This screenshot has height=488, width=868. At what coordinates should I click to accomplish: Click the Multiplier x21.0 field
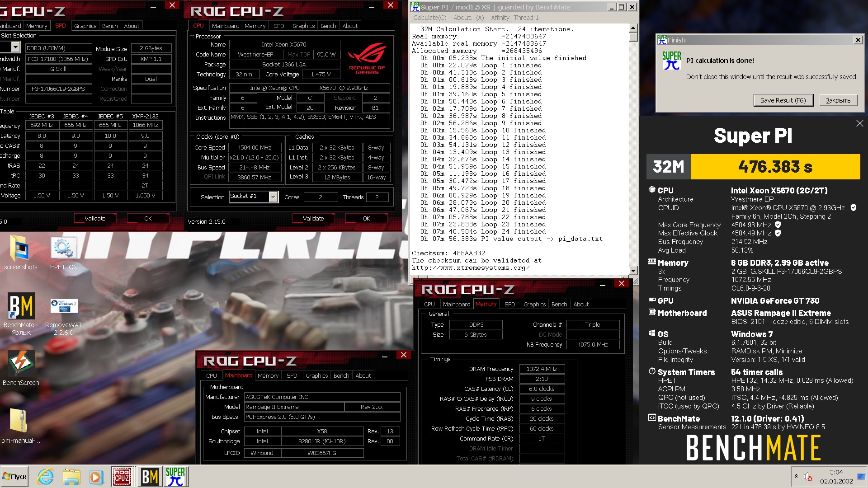[255, 157]
